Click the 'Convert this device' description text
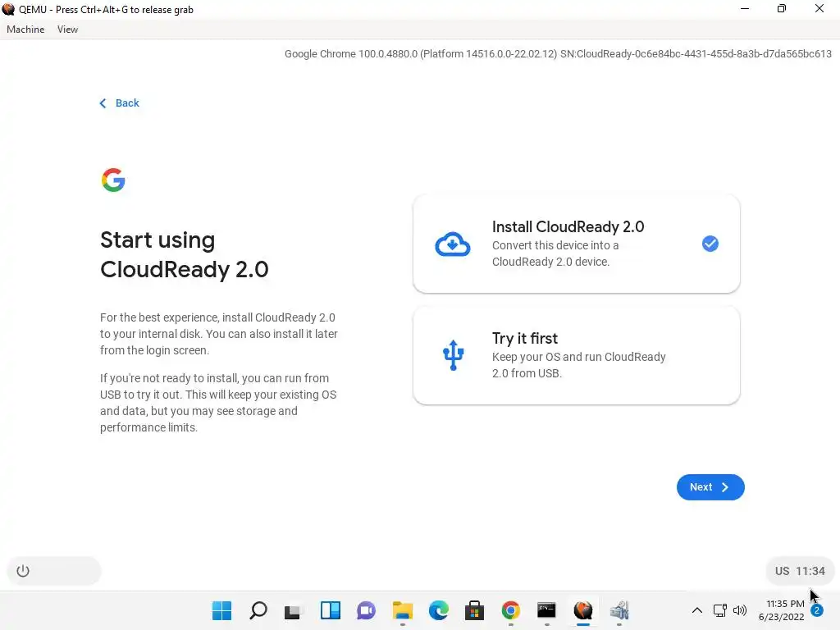The image size is (840, 630). 555,253
